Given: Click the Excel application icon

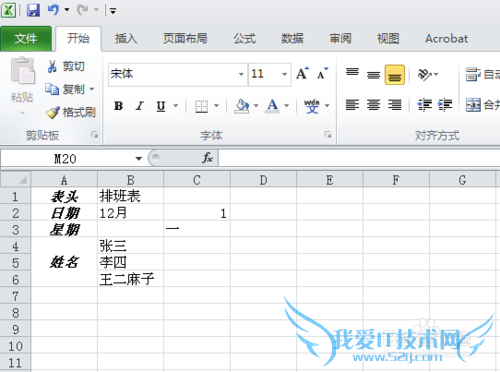Looking at the screenshot, I should point(8,10).
